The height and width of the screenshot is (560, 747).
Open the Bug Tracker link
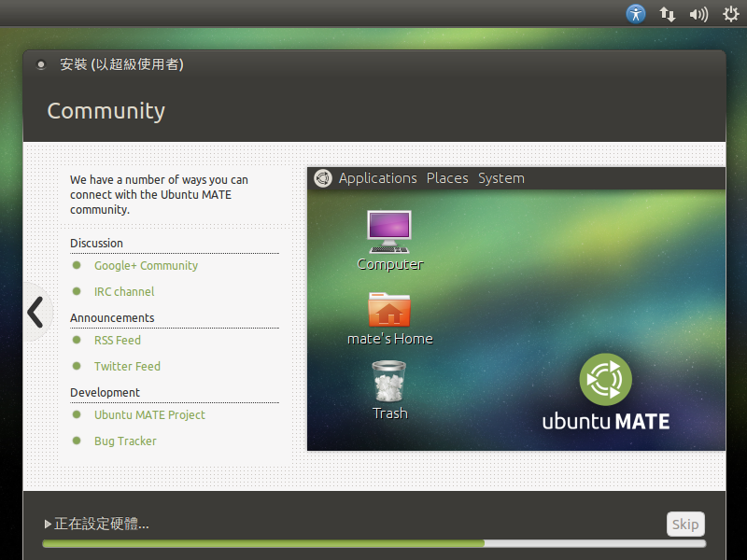point(125,441)
